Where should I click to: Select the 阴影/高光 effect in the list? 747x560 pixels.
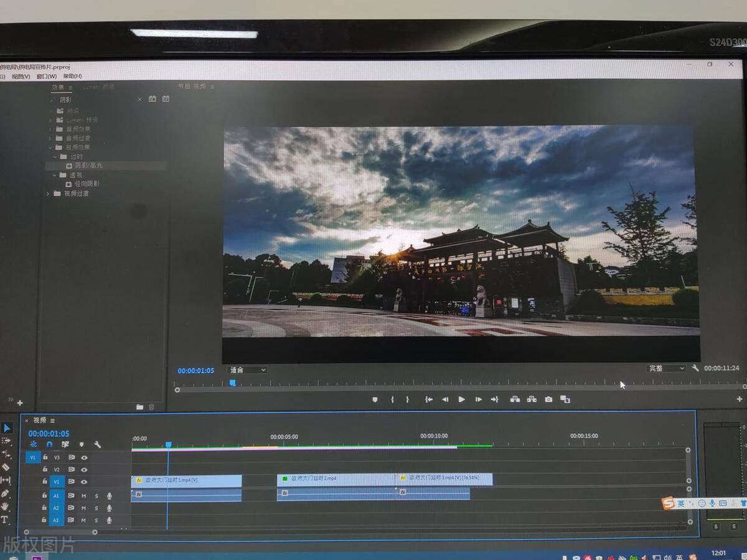[88, 166]
